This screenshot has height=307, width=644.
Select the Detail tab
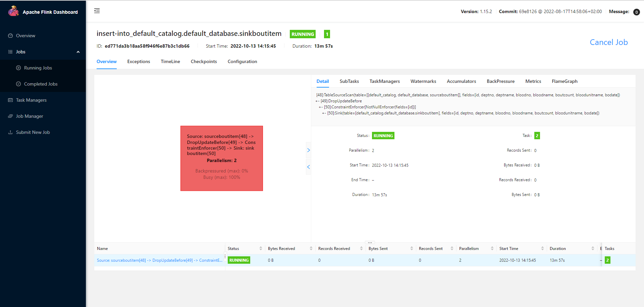tap(323, 81)
